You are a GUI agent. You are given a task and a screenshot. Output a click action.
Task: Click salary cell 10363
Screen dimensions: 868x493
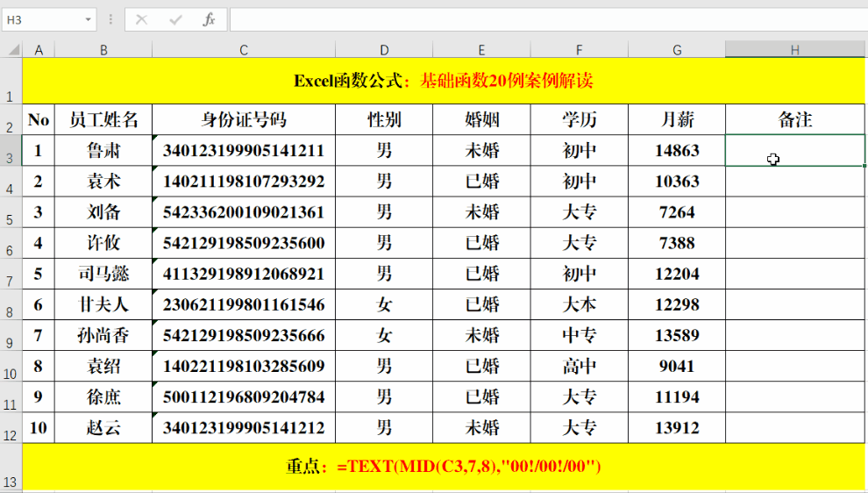pos(677,181)
